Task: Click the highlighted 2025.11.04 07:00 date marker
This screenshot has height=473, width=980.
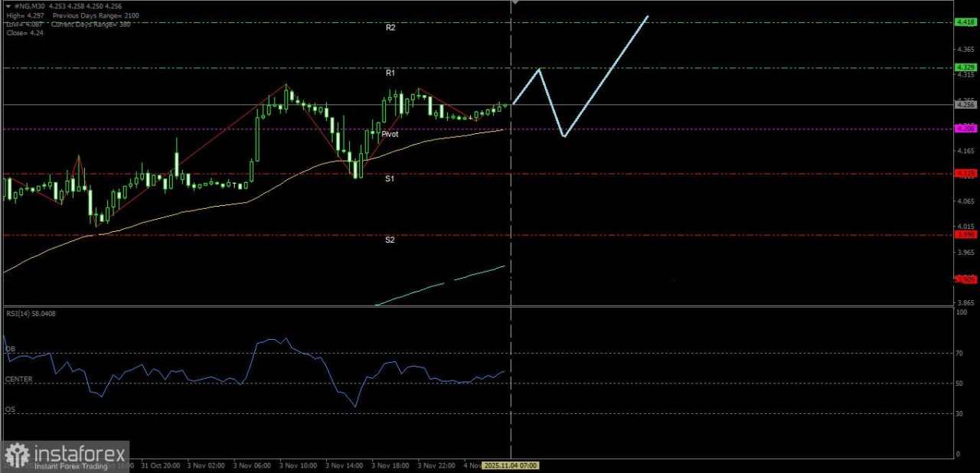Action: (x=511, y=465)
